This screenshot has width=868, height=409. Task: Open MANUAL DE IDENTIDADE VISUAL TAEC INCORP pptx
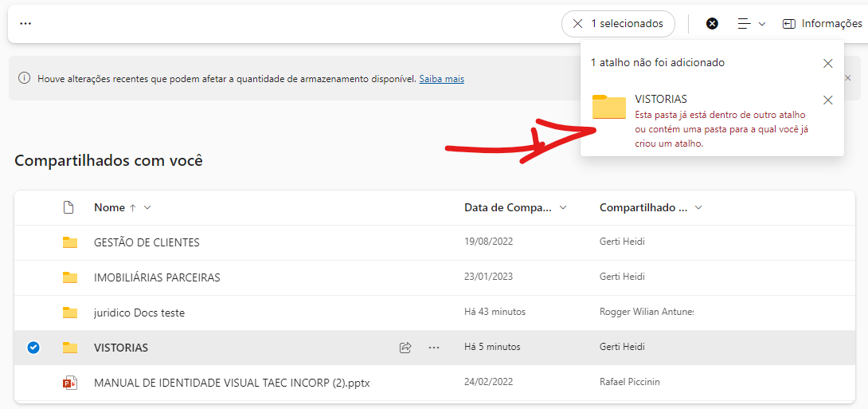tap(232, 383)
